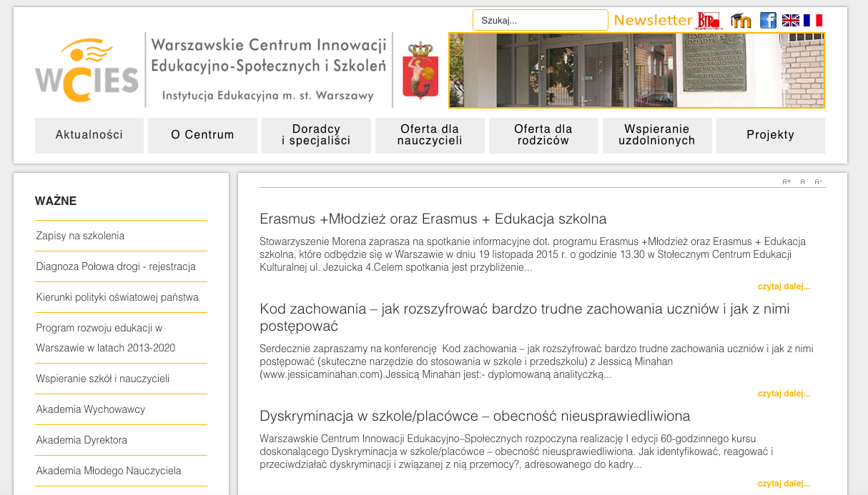
Task: Open the Doradcy i specjaliści menu
Action: tap(316, 135)
